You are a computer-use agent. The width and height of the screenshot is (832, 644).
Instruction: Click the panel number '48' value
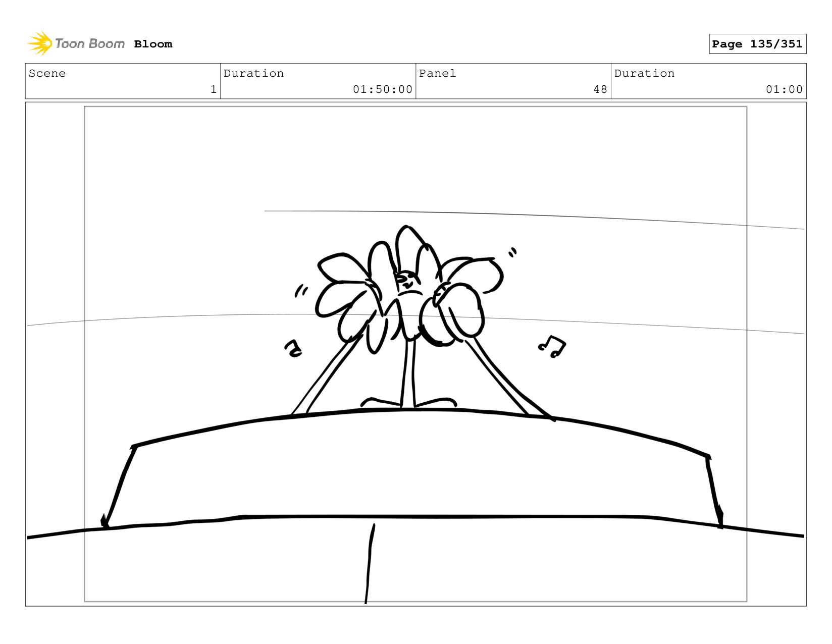click(600, 89)
